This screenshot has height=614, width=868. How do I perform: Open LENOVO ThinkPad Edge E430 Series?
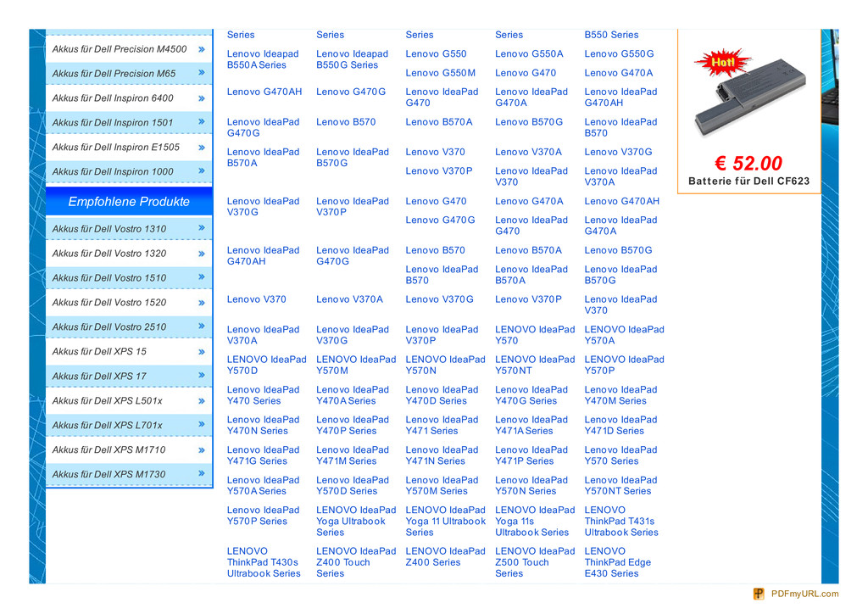click(x=618, y=562)
